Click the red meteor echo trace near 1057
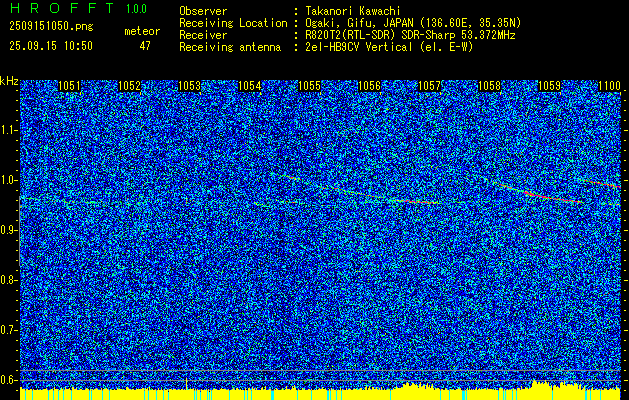Viewport: 629px width, 400px height. pos(413,201)
